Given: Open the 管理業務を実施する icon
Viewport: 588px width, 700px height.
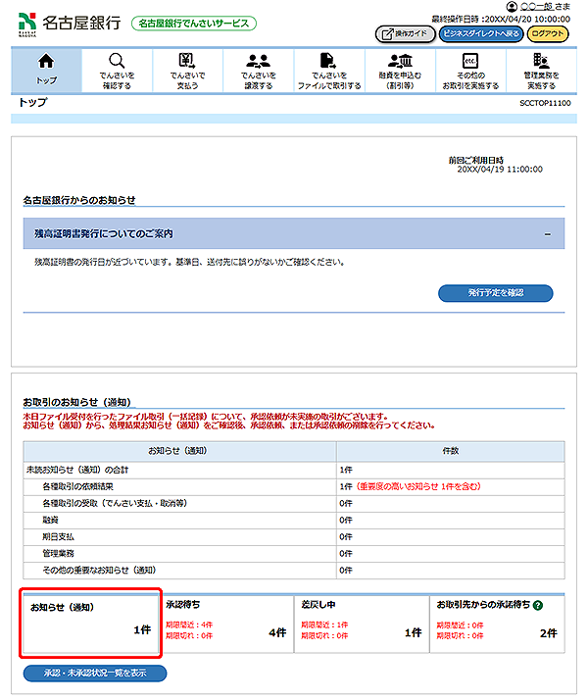Looking at the screenshot, I should (x=541, y=62).
